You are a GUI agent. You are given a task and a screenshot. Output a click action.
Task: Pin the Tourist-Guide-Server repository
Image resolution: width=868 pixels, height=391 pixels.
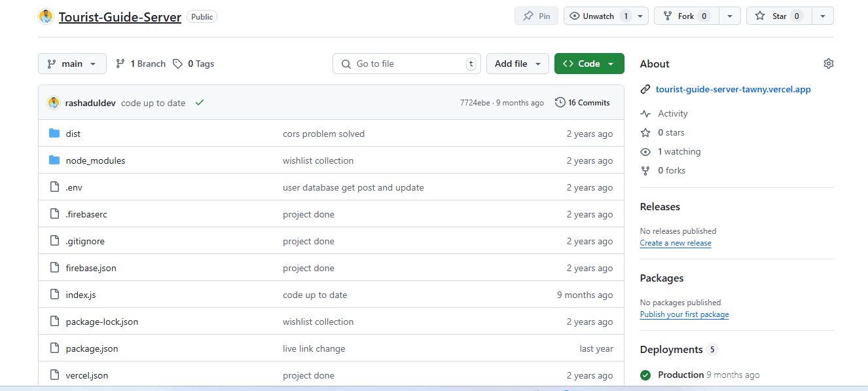click(x=536, y=16)
